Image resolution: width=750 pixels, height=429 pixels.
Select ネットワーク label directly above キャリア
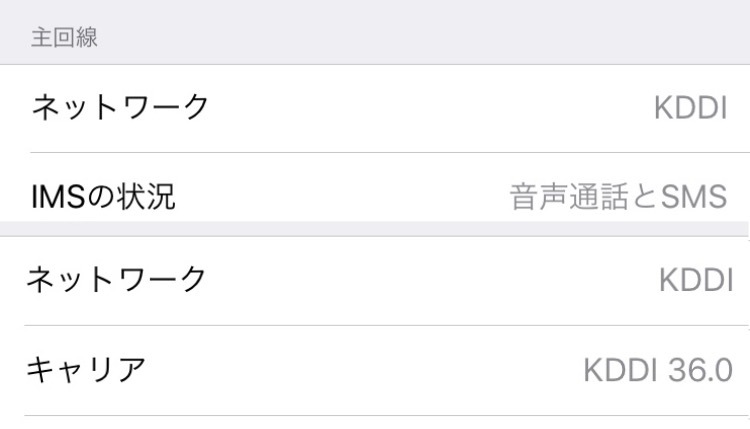(116, 278)
